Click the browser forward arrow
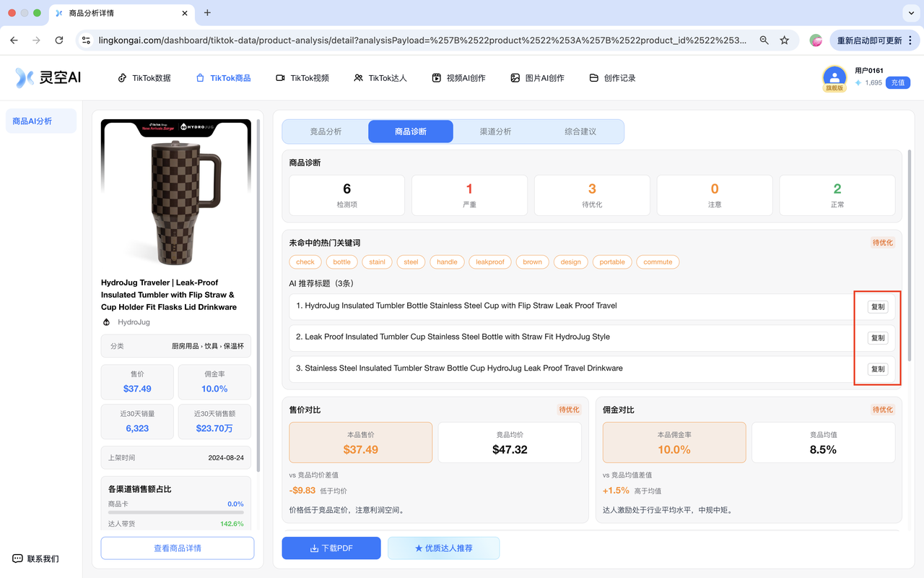This screenshot has height=578, width=924. tap(36, 40)
